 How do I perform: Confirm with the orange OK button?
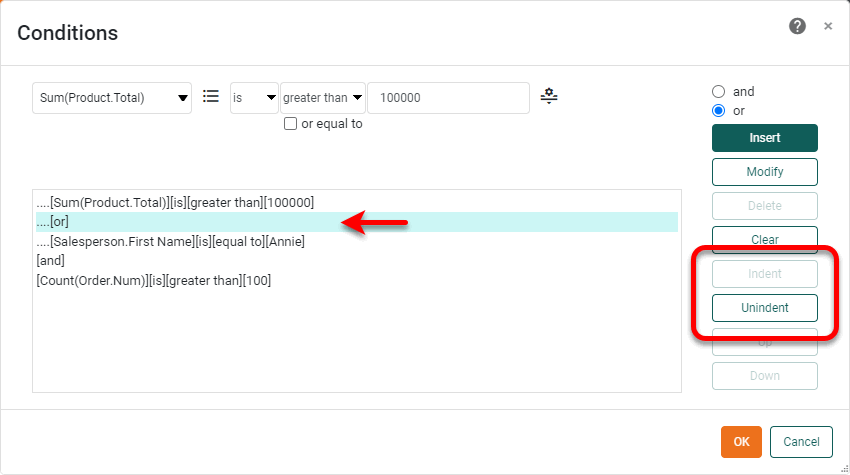click(741, 441)
